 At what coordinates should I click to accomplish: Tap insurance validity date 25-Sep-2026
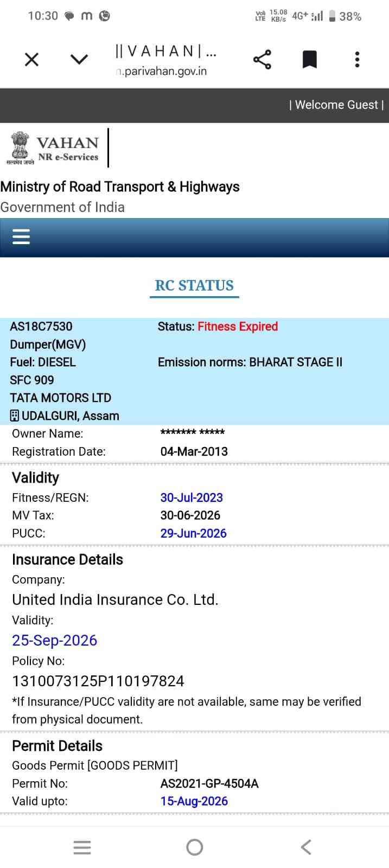[x=54, y=640]
